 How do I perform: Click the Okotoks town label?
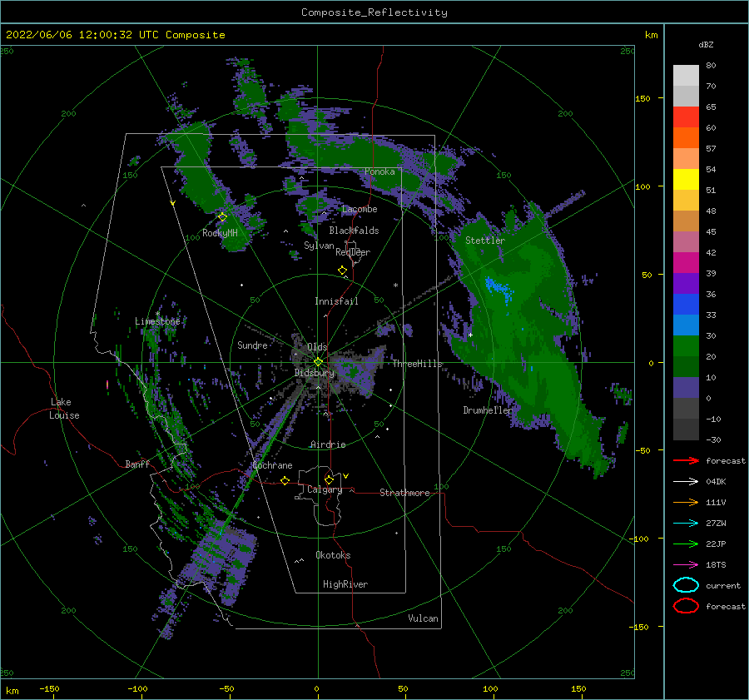point(333,555)
